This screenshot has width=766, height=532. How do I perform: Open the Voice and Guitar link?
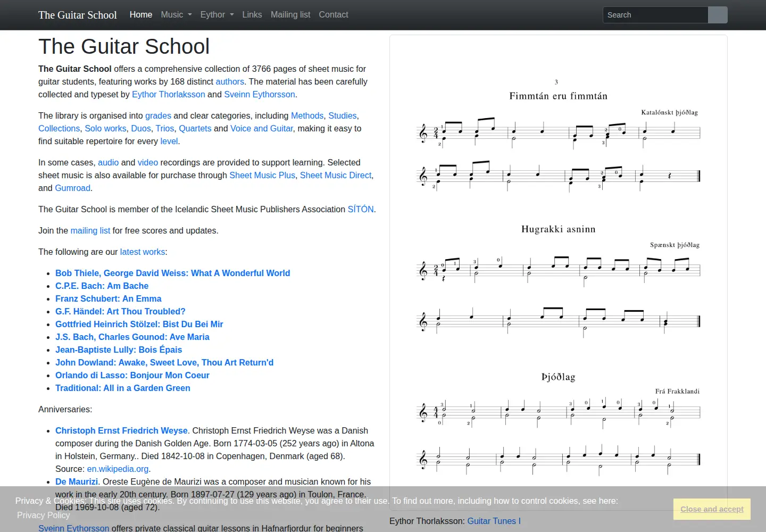tap(262, 128)
